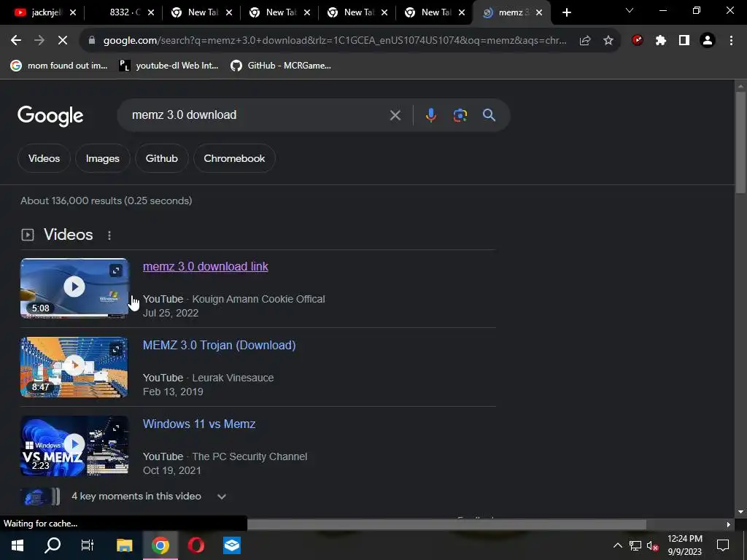This screenshot has height=560, width=747.
Task: Show hidden system tray icons
Action: tap(617, 545)
